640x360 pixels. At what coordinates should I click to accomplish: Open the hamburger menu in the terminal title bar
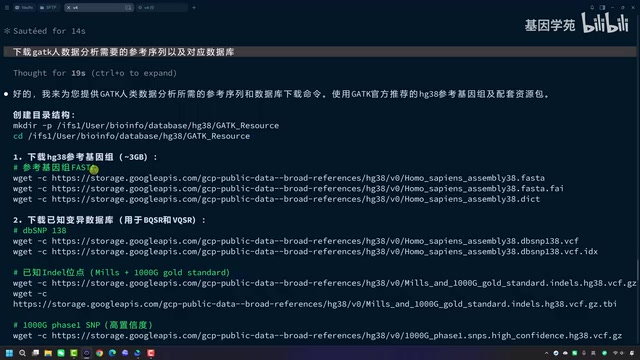click(x=7, y=7)
